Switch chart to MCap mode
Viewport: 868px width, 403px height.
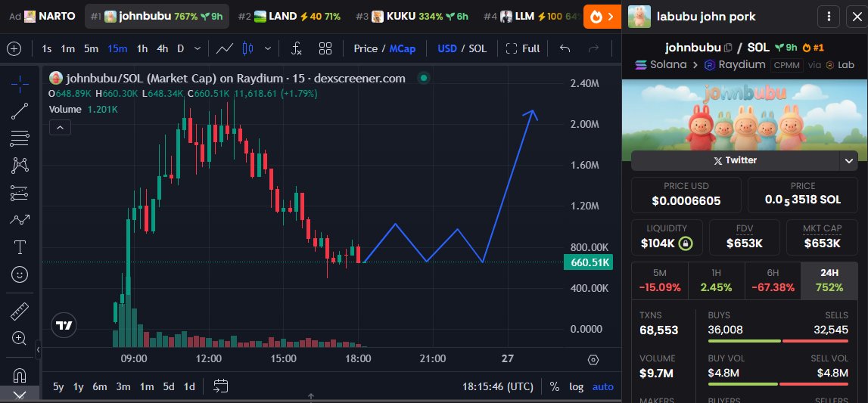[x=403, y=48]
